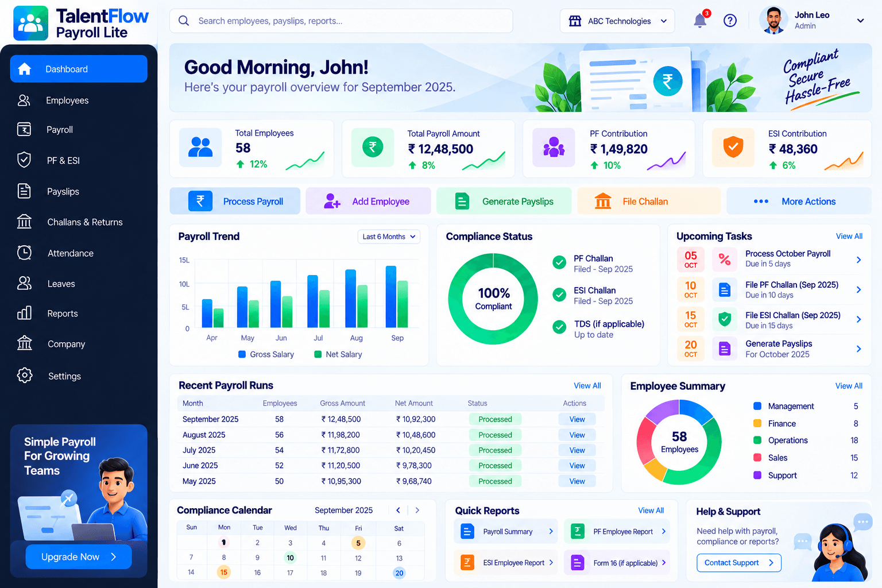Screen dimensions: 882x588
Task: Click the Attendance clock icon
Action: [x=24, y=253]
